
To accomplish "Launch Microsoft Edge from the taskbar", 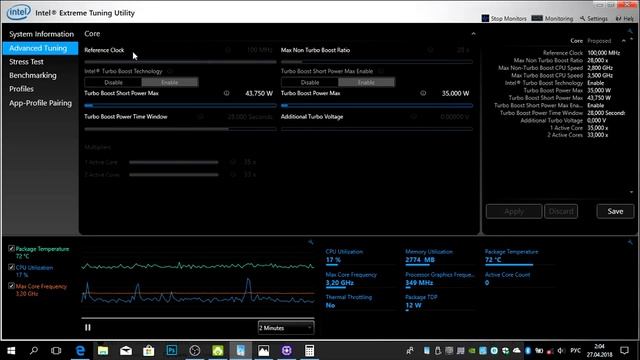I will coord(80,351).
